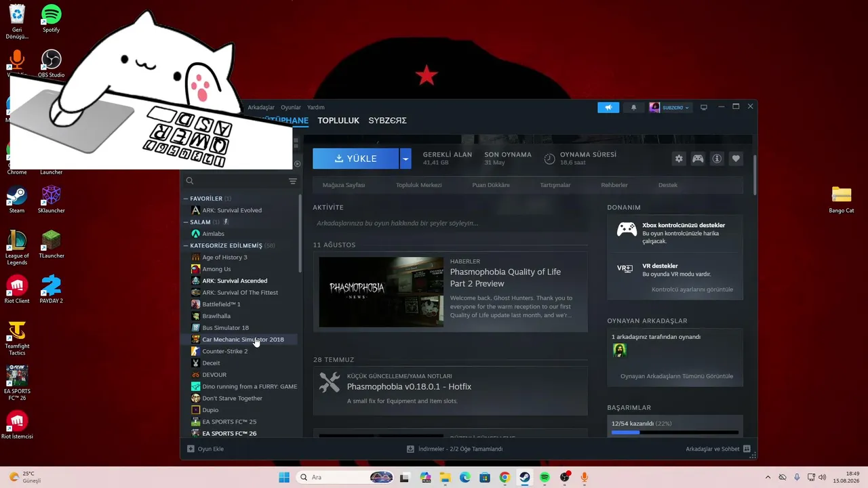Open Phasmophobia Quality of Life Part 2 Preview
Viewport: 868px width, 488px height.
(x=505, y=277)
